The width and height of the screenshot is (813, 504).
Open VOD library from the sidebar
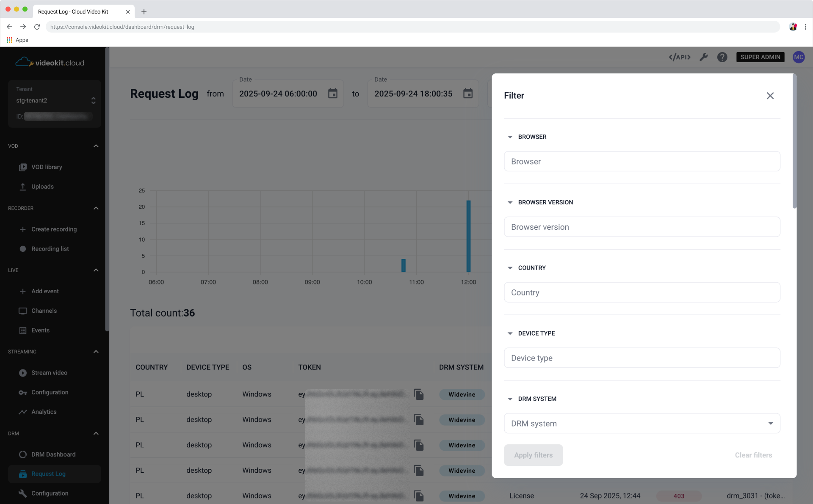[47, 167]
